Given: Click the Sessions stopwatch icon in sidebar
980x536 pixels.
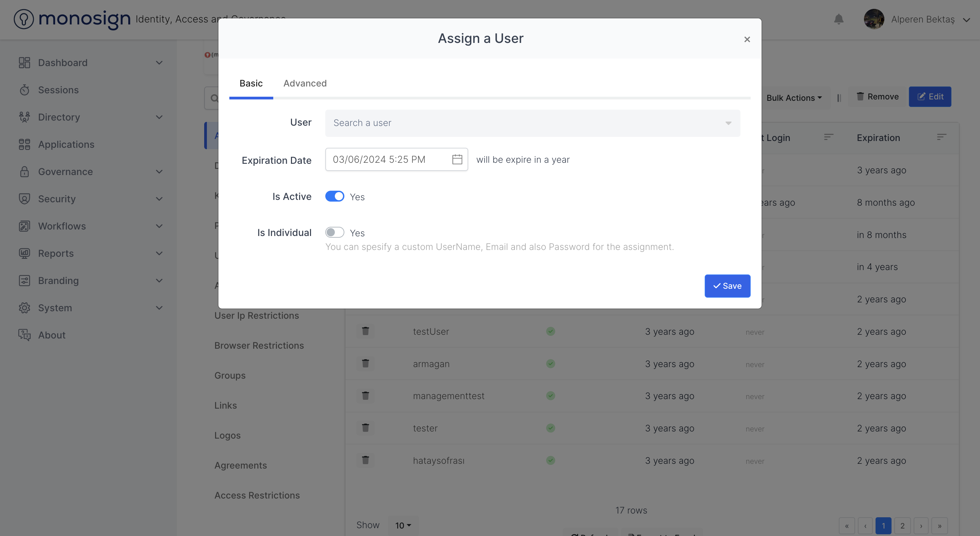Looking at the screenshot, I should click(24, 90).
